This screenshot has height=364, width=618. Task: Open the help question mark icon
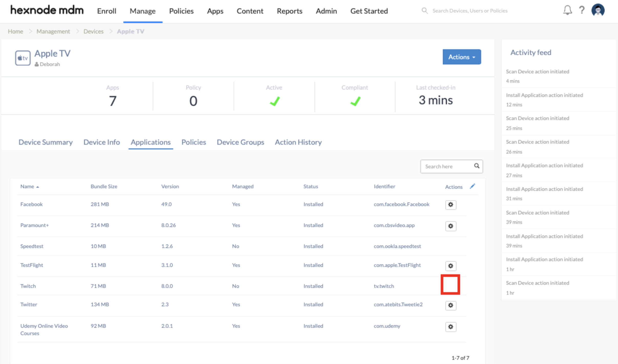(582, 10)
